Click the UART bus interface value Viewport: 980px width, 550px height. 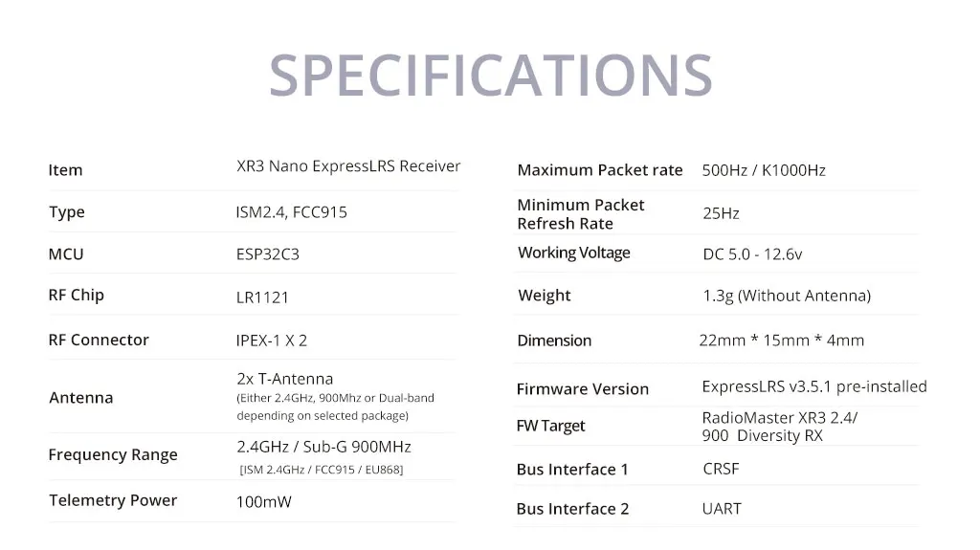[x=722, y=509]
